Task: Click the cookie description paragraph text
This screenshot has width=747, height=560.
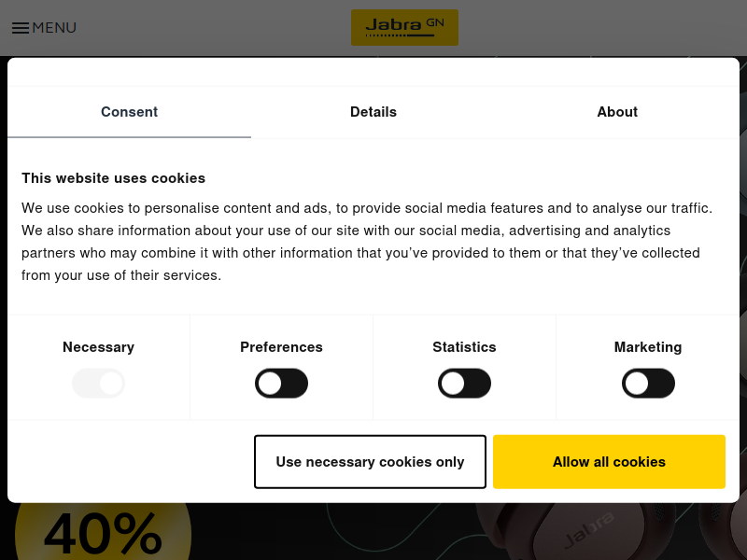Action: tap(367, 242)
